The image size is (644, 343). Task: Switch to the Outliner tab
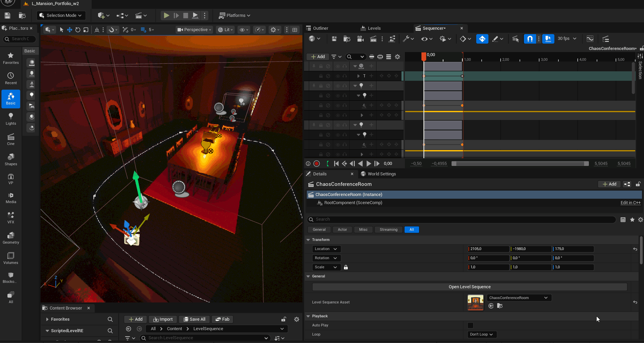point(320,28)
